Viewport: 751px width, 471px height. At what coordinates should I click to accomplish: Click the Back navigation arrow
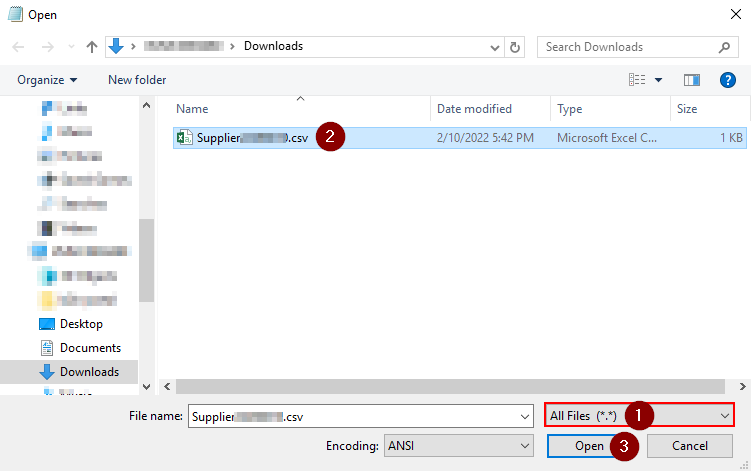pyautogui.click(x=18, y=47)
